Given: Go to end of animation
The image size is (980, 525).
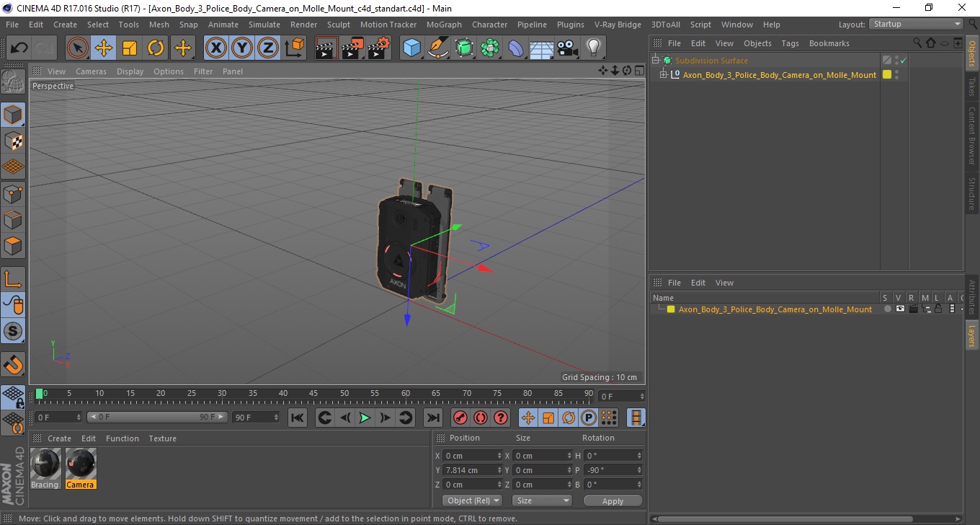Looking at the screenshot, I should coord(432,418).
